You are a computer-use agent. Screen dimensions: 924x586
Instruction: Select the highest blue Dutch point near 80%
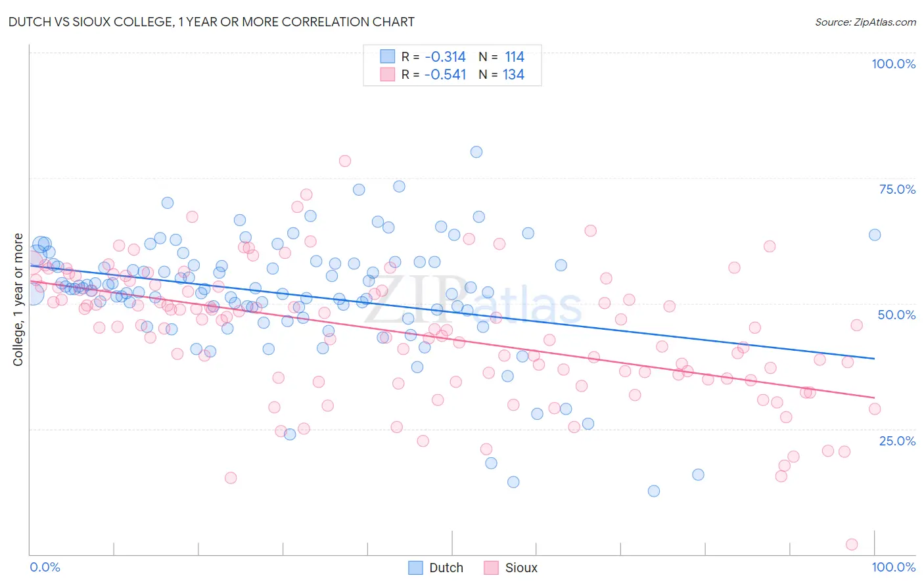tap(476, 152)
